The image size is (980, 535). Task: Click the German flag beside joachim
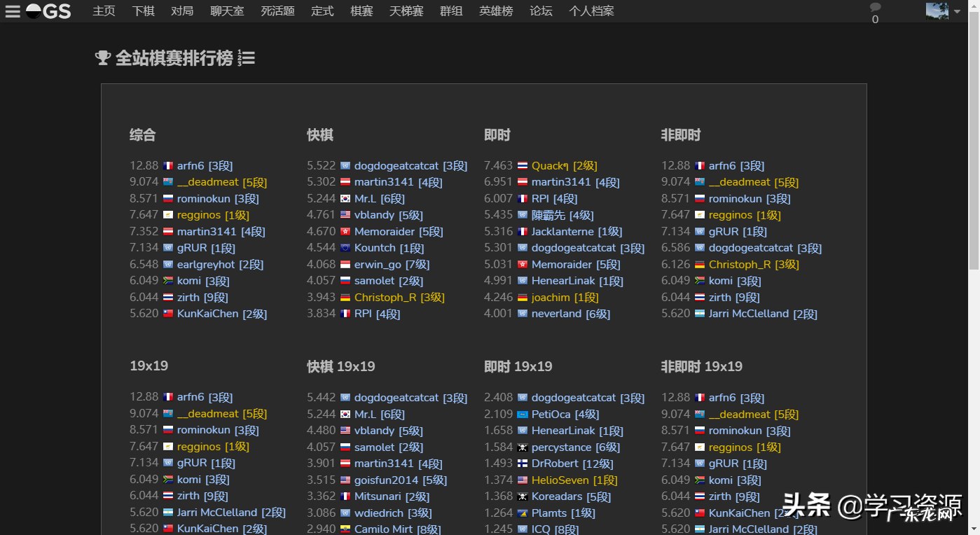(x=523, y=298)
